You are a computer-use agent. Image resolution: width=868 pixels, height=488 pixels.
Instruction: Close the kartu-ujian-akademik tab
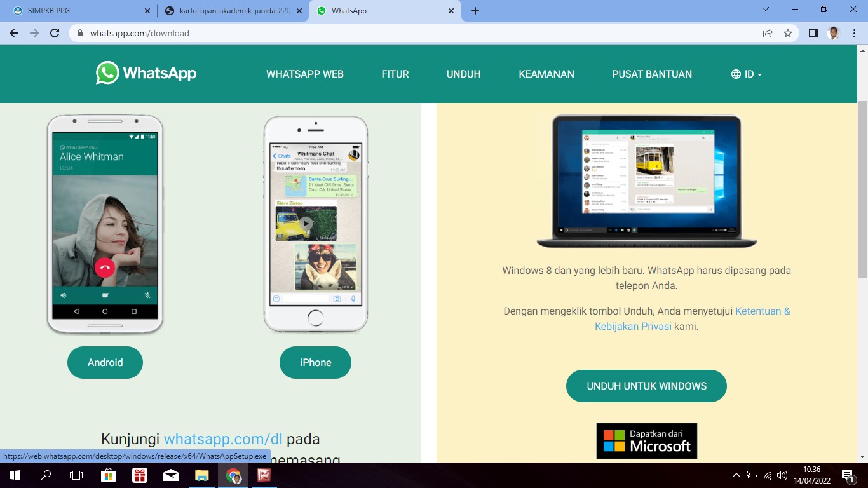click(x=299, y=11)
